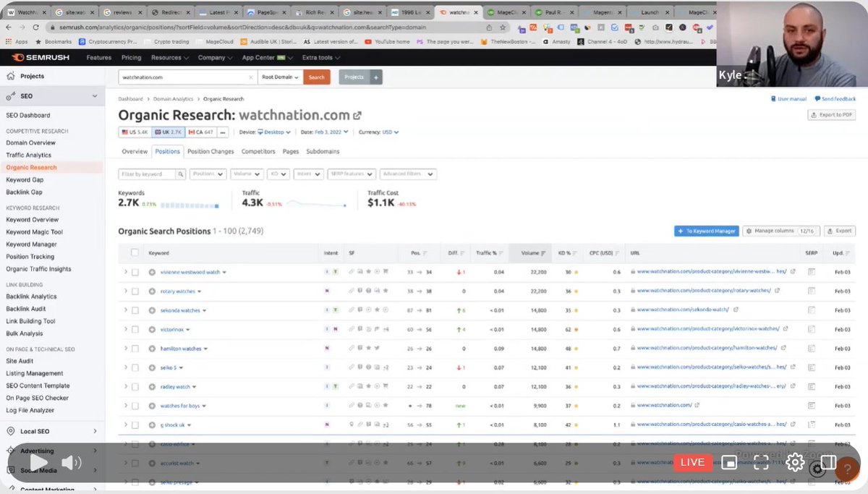Check the 'sekonda watches' row checkbox

[x=135, y=310]
